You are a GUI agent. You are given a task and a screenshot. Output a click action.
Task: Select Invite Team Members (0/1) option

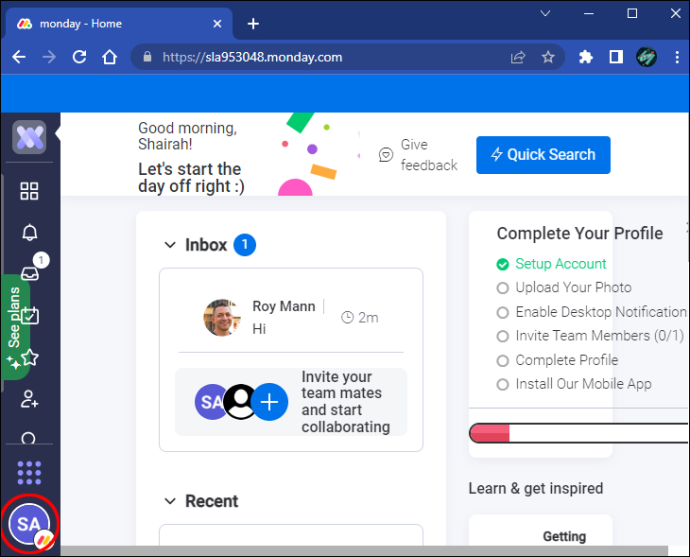point(590,336)
